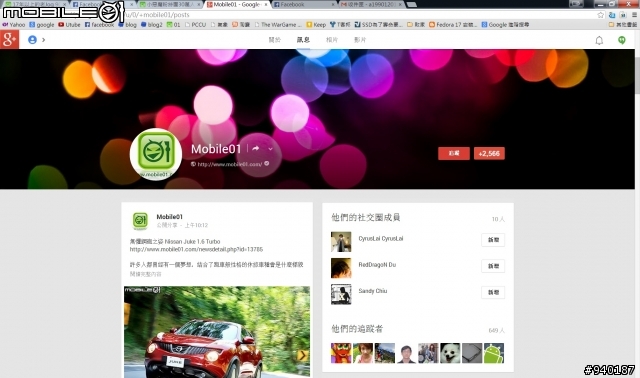Open the 01 bookmark
The image size is (640, 378).
(173, 24)
